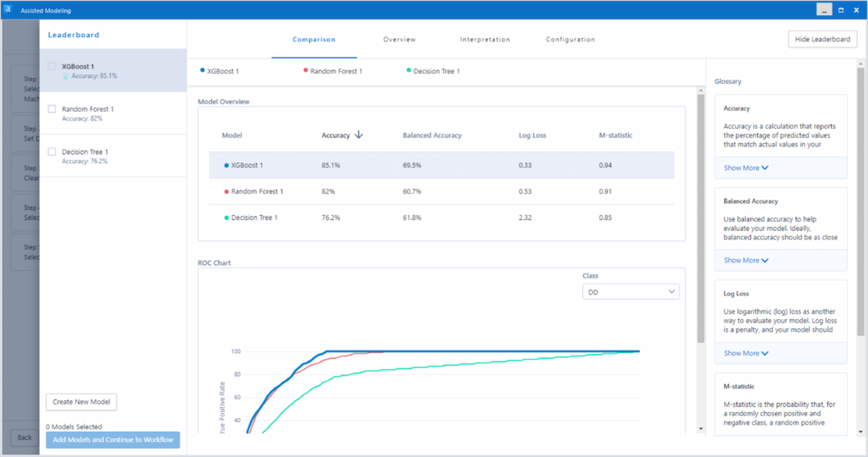Check the XGBoost 1 leaderboard checkbox

pyautogui.click(x=50, y=66)
